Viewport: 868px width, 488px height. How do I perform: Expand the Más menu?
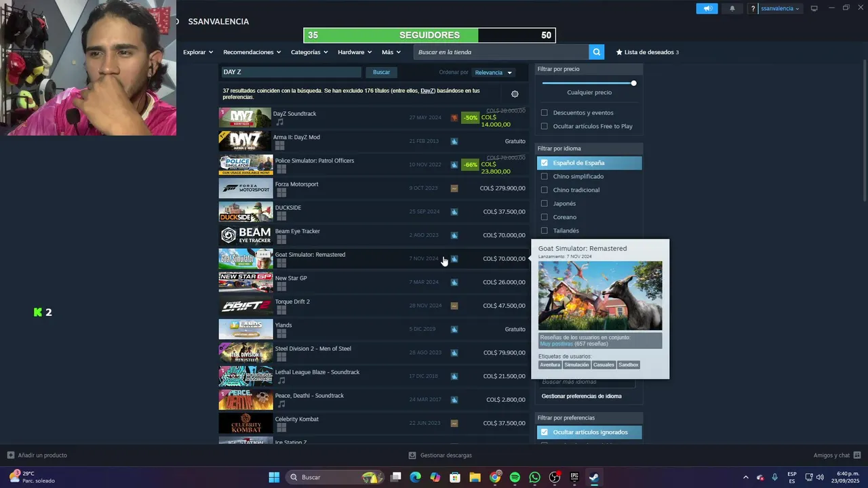tap(391, 52)
